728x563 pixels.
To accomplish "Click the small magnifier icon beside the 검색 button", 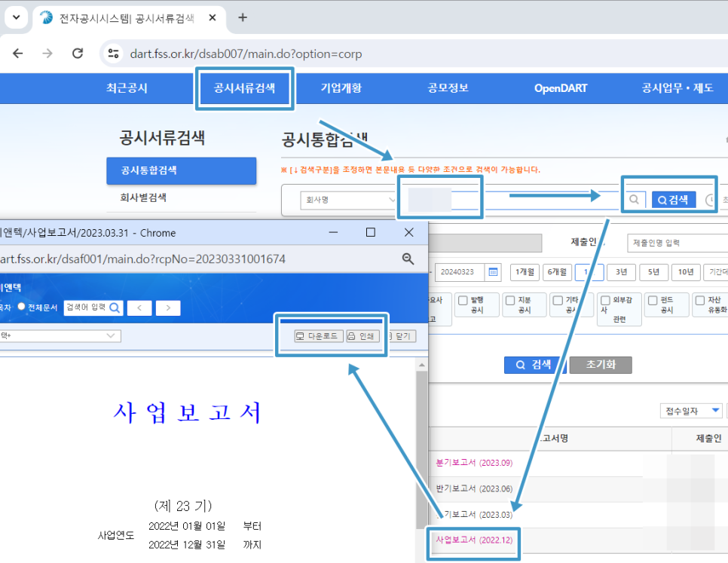I will 634,199.
